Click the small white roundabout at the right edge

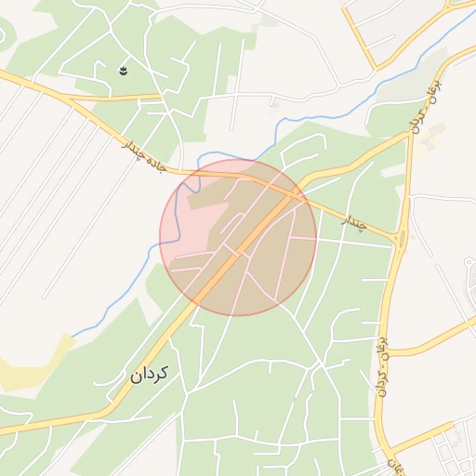click(x=469, y=263)
